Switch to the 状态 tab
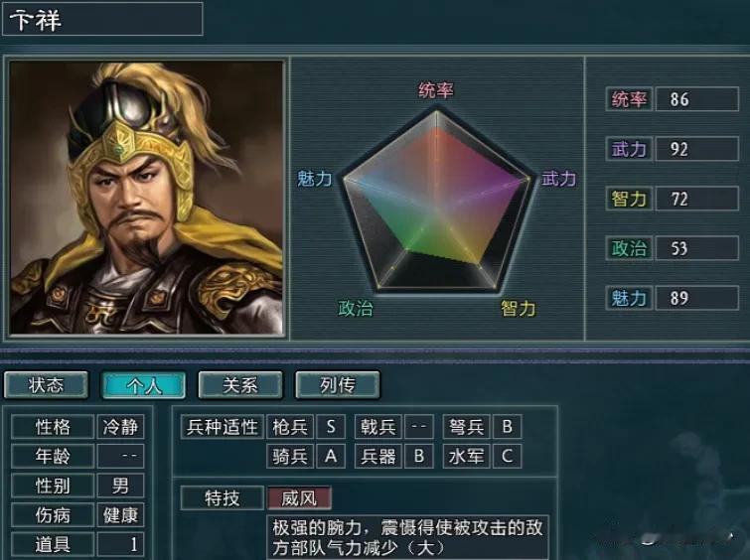Image resolution: width=750 pixels, height=560 pixels. click(x=46, y=385)
